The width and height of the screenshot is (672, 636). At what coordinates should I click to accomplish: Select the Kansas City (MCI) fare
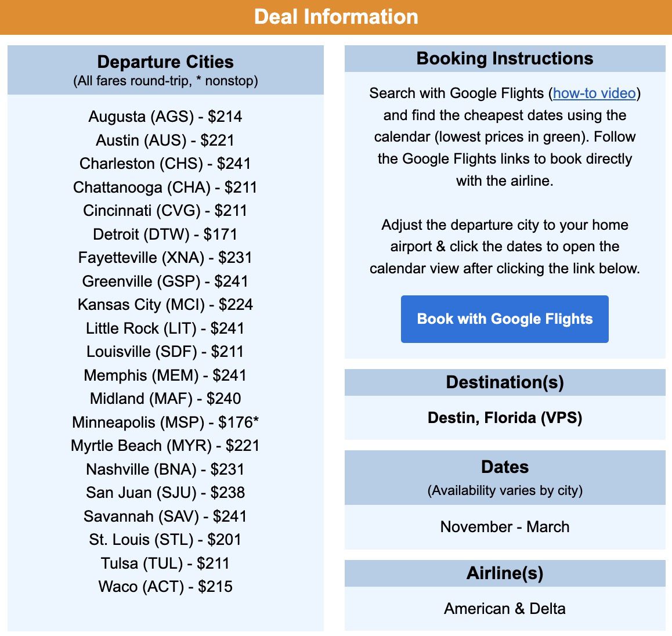click(x=165, y=305)
